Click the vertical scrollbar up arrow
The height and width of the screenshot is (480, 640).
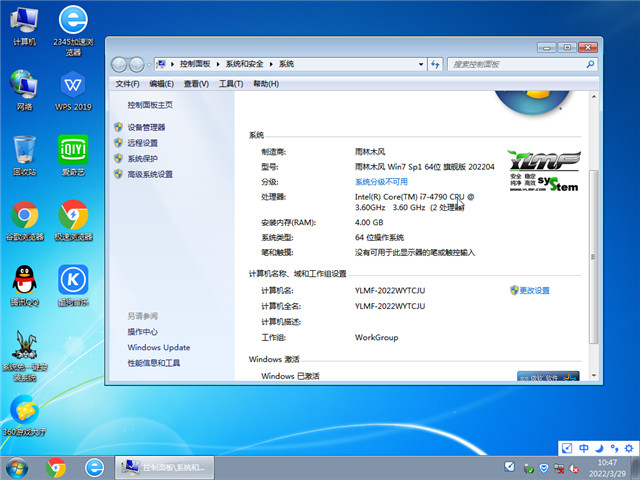(594, 97)
